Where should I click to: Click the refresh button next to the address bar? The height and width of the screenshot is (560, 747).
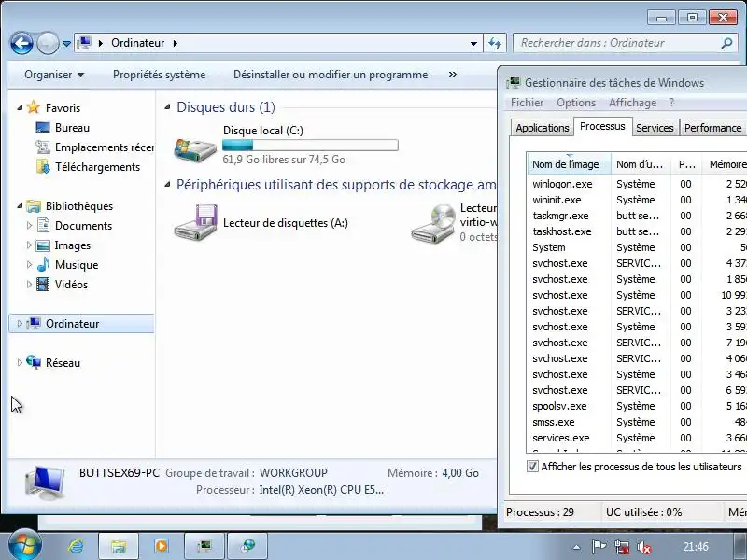coord(495,43)
